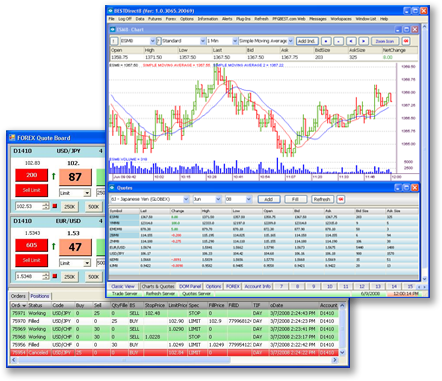Click the Refresh button in Quotes panel

[x=322, y=199]
